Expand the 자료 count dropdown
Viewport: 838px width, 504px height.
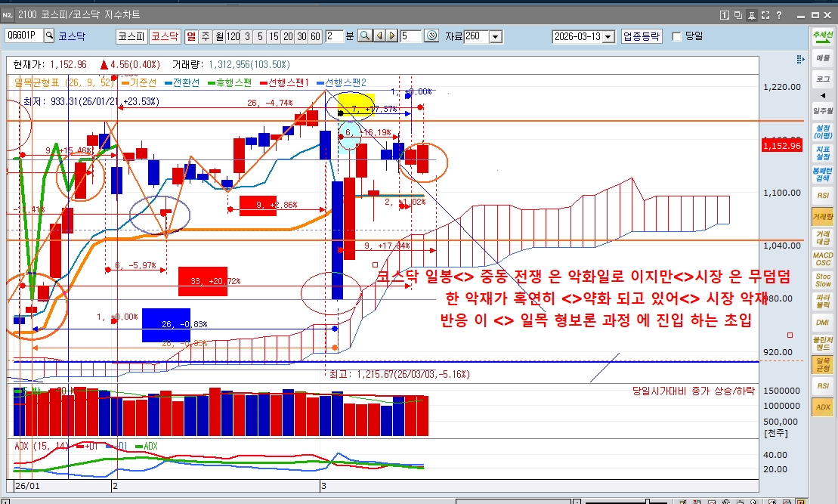click(x=496, y=36)
